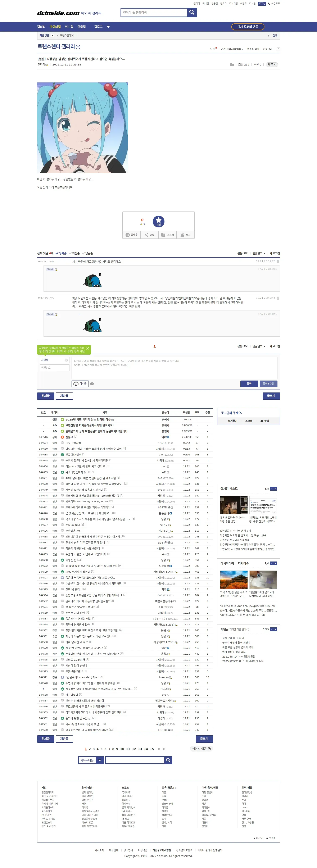
Task: Click next arrow in 개념글 sidebar panel
Action: [x=275, y=629]
